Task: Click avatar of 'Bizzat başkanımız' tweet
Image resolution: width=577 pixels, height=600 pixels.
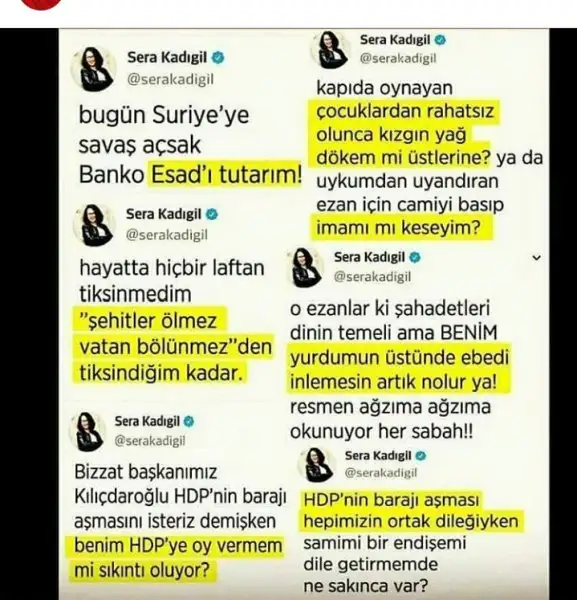Action: (x=88, y=431)
